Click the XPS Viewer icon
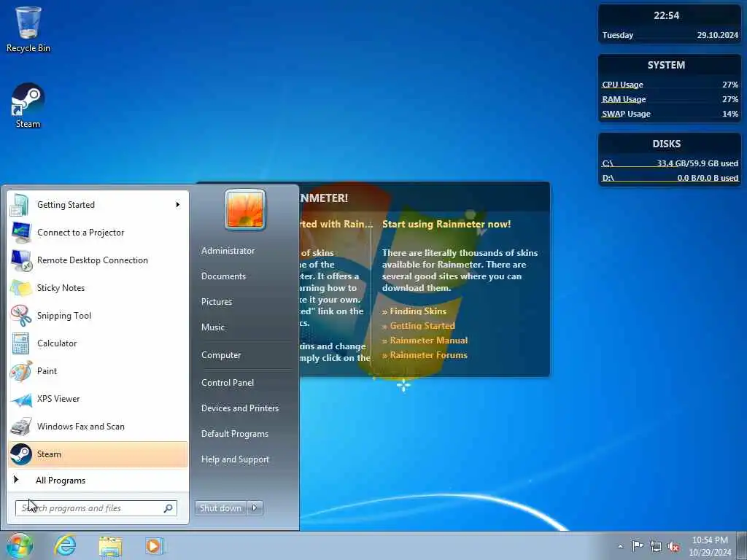Viewport: 747px width, 560px height. 21,399
